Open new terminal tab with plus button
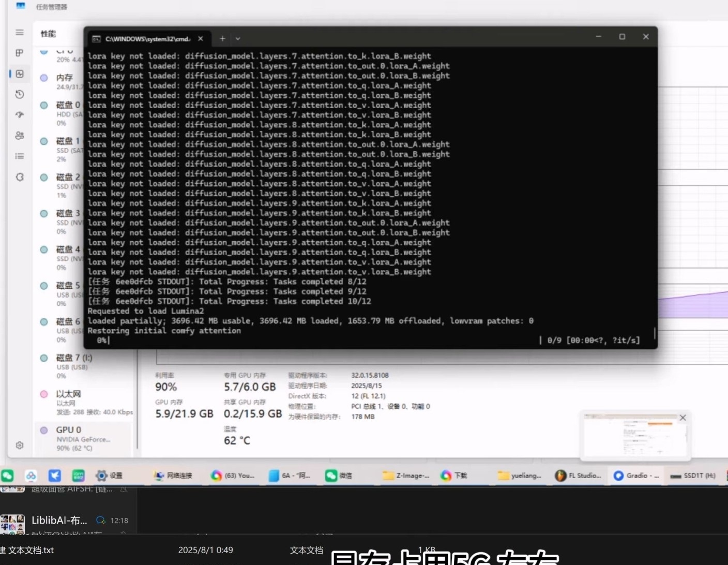This screenshot has height=565, width=728. (x=222, y=38)
